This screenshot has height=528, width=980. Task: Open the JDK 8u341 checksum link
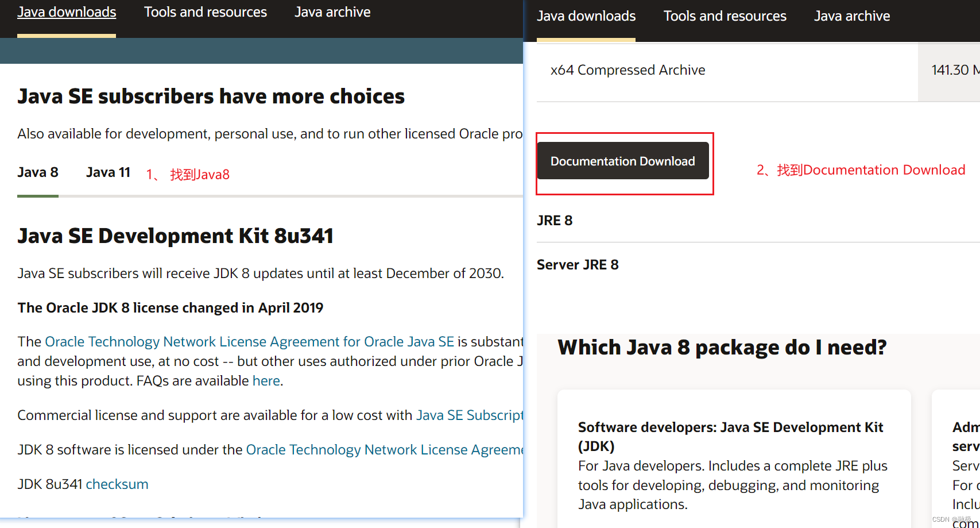(117, 484)
